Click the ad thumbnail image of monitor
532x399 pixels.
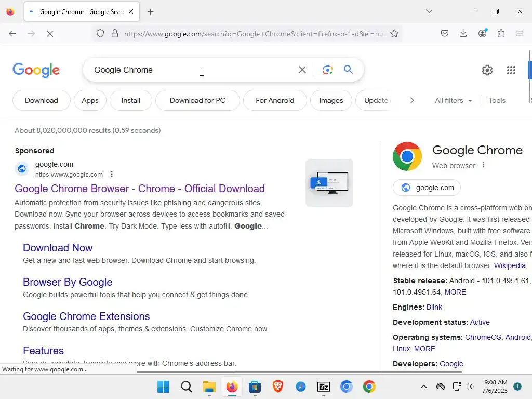(329, 183)
